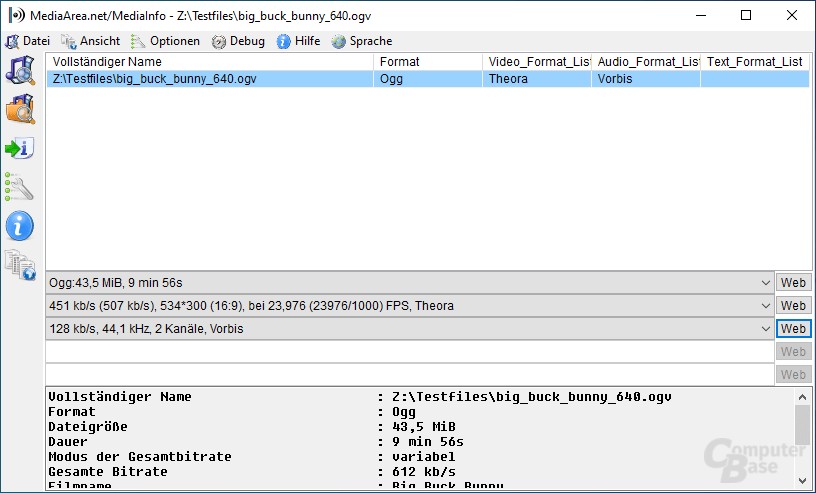Screen dimensions: 816x493
Task: Click Web button for Vorbis row
Action: tap(793, 328)
